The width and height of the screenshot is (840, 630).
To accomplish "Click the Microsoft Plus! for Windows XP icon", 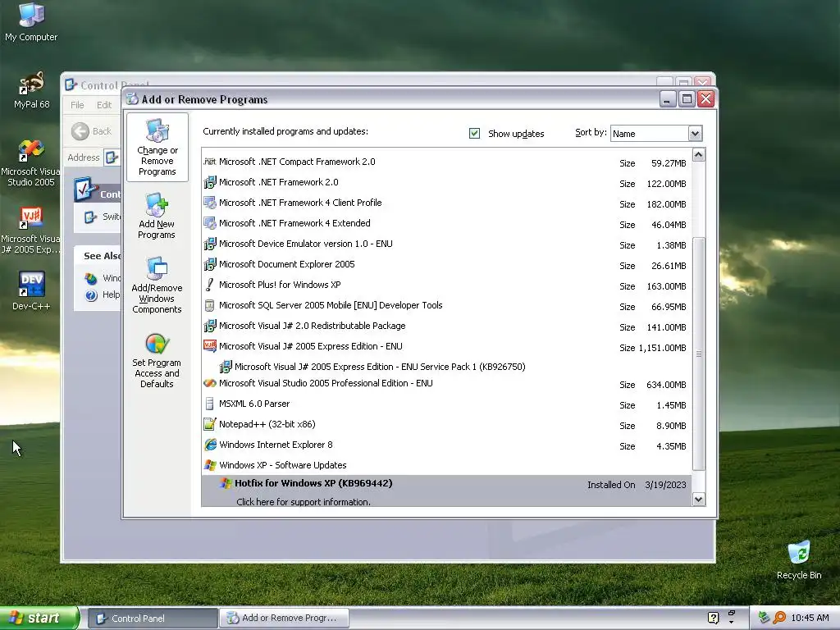I will 210,285.
